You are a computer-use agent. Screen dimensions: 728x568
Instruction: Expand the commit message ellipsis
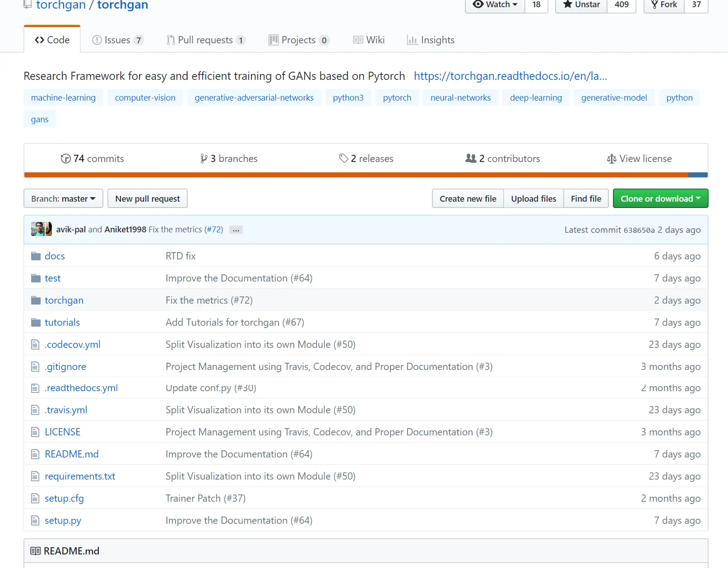236,230
